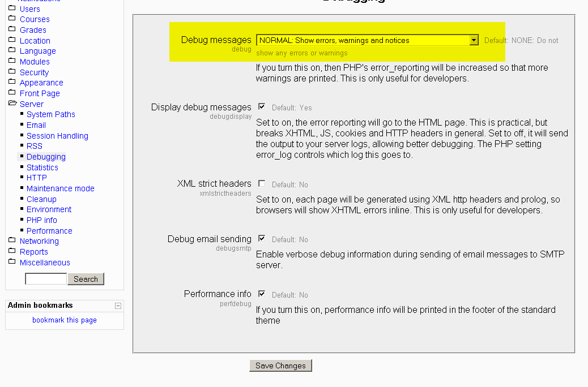This screenshot has width=588, height=387.
Task: Go to Maintenance mode page
Action: click(61, 188)
